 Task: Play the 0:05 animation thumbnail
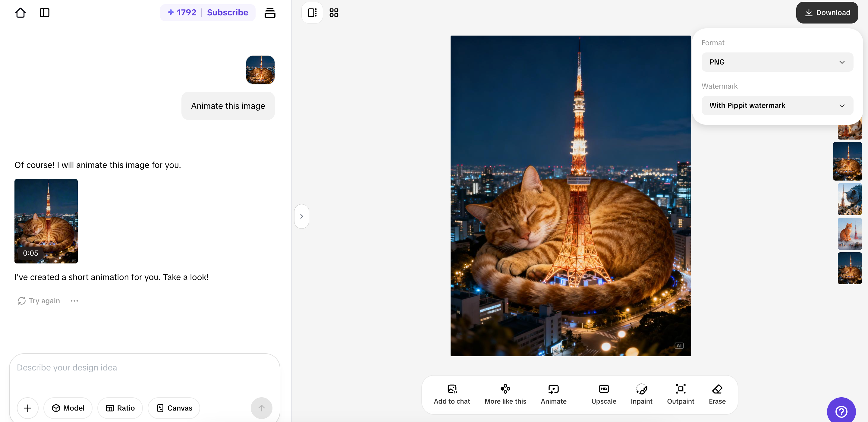[46, 221]
